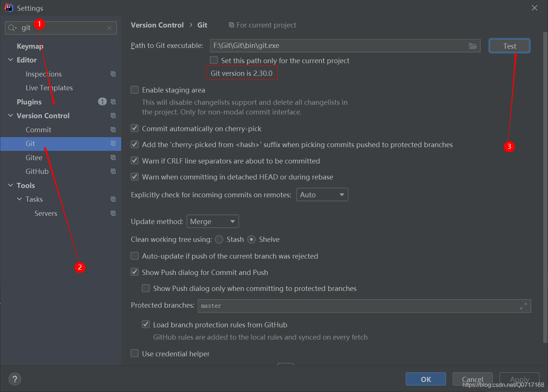The width and height of the screenshot is (548, 392).
Task: Select Live Templates under Editor
Action: click(x=49, y=88)
